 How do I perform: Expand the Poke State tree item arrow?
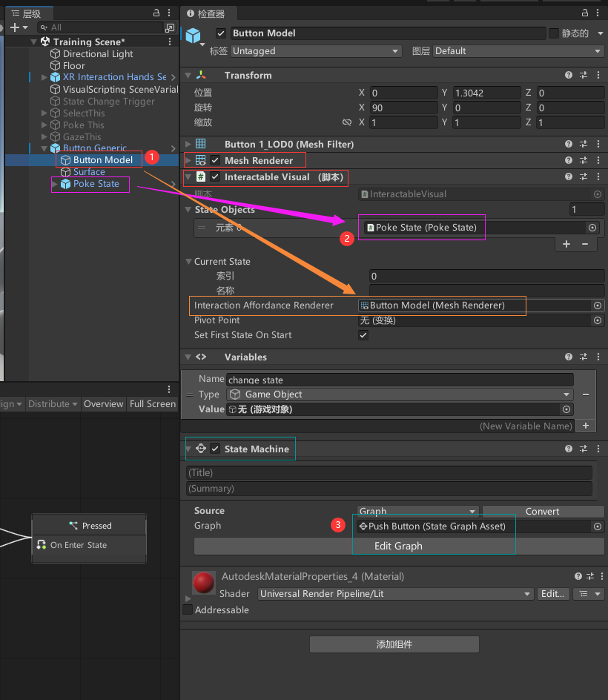54,184
